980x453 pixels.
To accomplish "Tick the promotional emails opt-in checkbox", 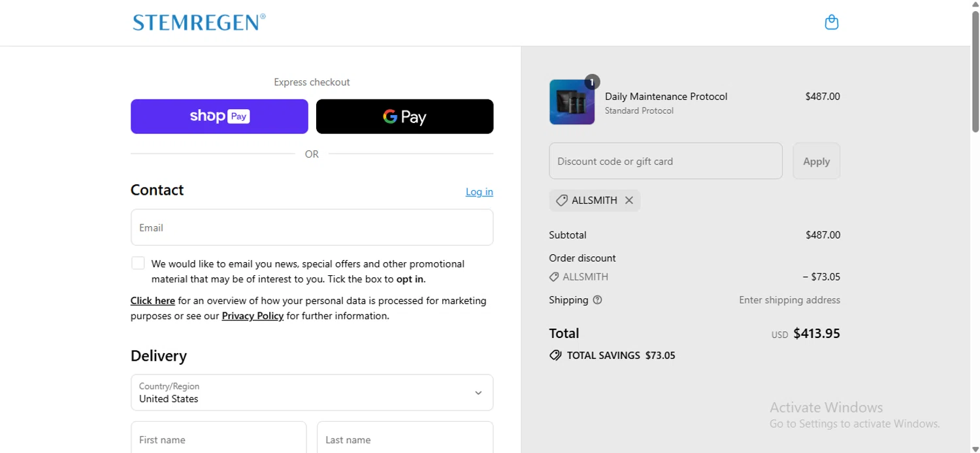I will [138, 263].
